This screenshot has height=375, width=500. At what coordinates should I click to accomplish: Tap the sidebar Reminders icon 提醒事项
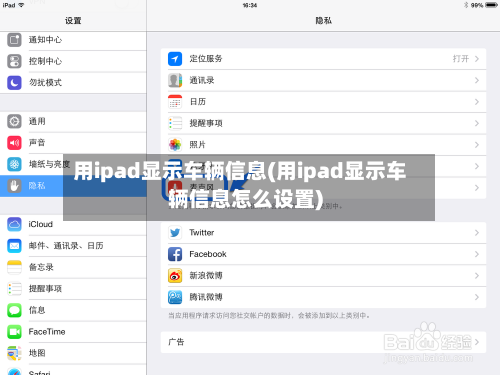[x=14, y=289]
